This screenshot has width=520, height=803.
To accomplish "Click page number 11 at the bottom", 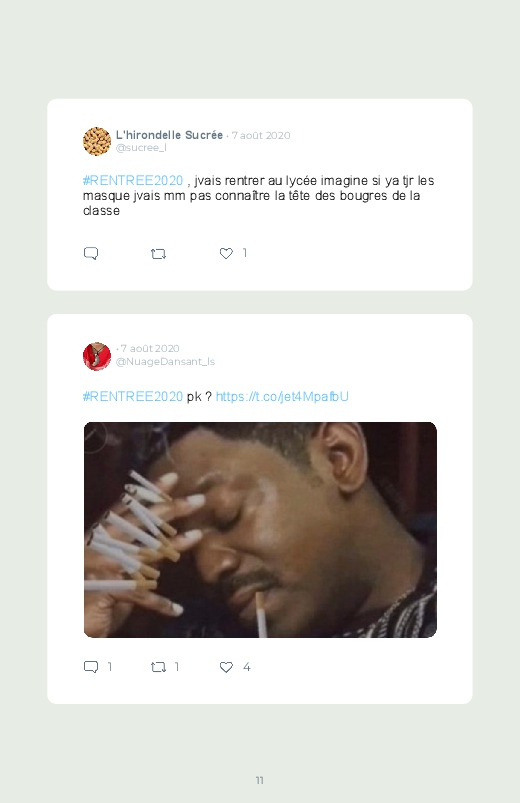I will tap(260, 780).
